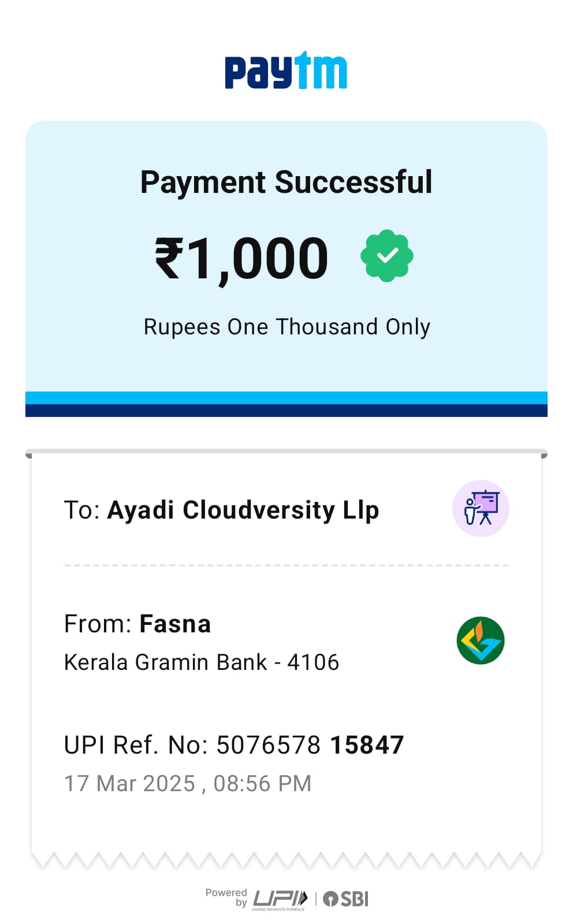Click the light blue stripe band
The width and height of the screenshot is (573, 924).
(286, 398)
